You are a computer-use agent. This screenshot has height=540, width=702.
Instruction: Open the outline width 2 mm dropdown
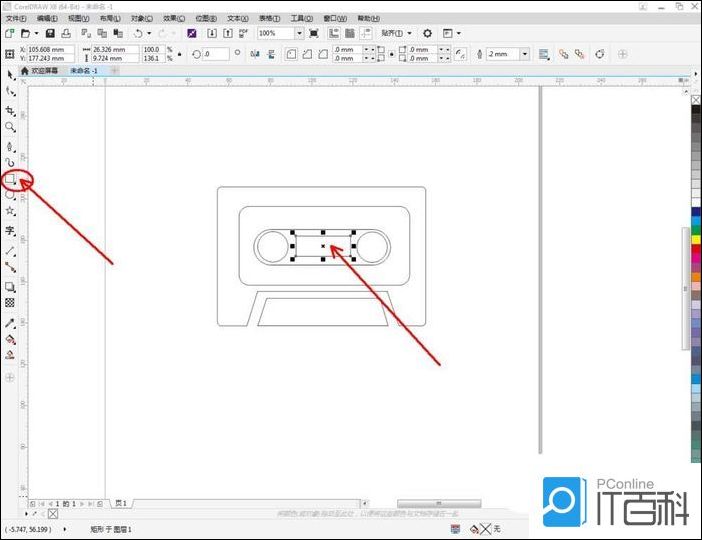coord(524,53)
